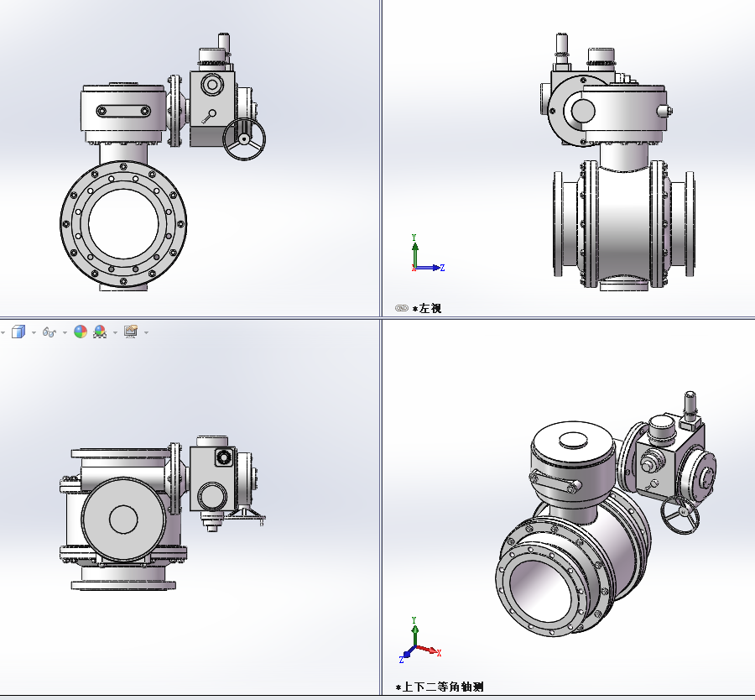Screen dimensions: 755x700
Task: Expand the dropdown arrow next to Apply Scene
Action: click(115, 332)
